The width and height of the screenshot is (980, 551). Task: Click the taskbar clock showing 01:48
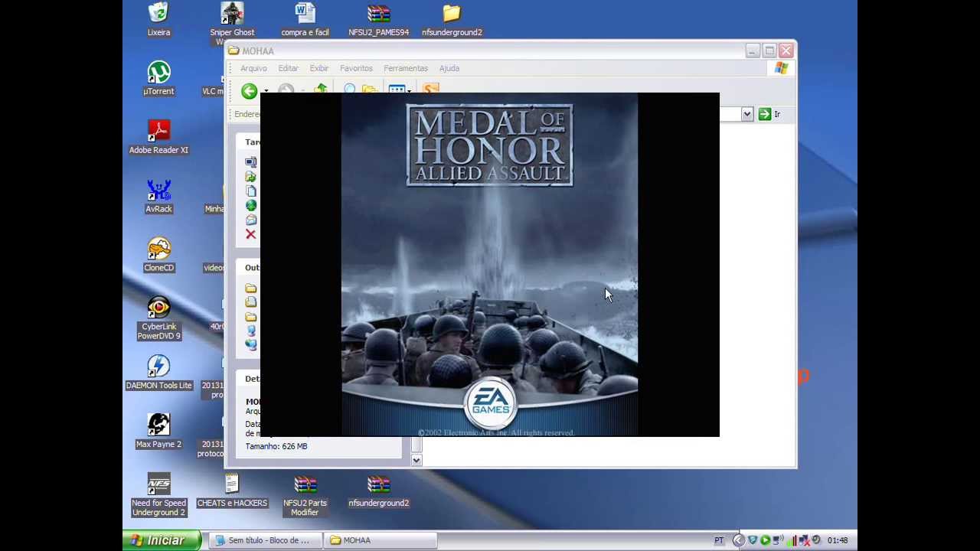click(838, 540)
